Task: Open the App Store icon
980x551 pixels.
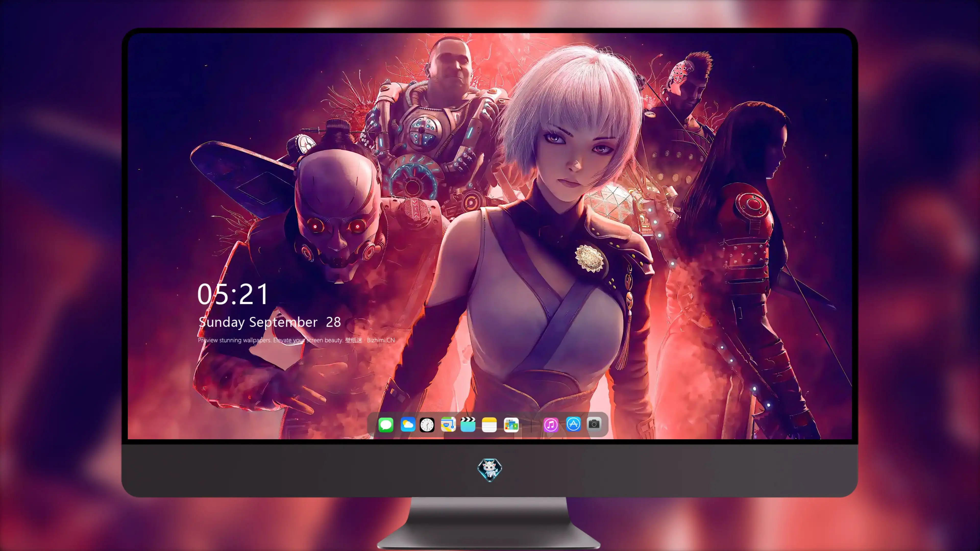Action: pyautogui.click(x=573, y=424)
